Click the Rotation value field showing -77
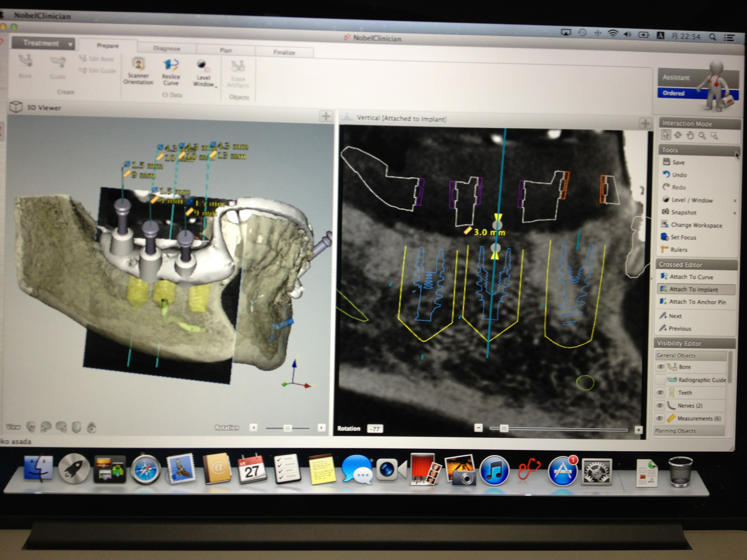This screenshot has width=747, height=560. click(x=375, y=429)
